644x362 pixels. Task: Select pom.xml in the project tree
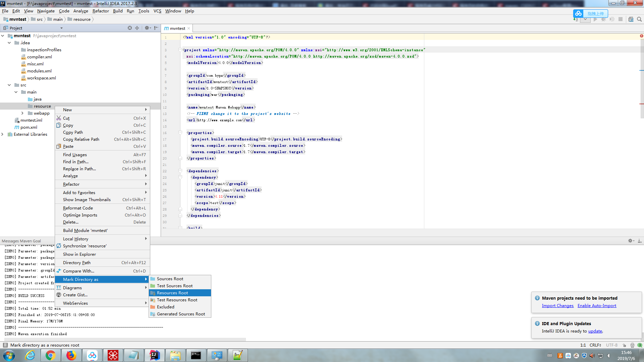click(x=29, y=127)
